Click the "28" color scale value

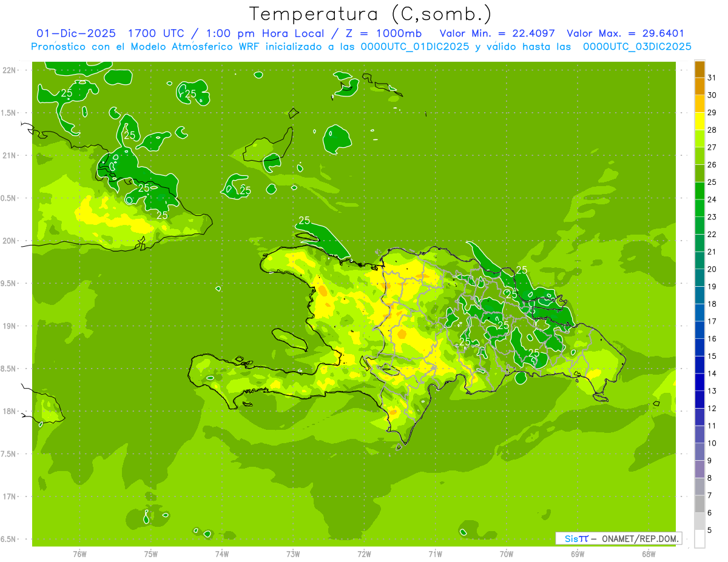[712, 130]
